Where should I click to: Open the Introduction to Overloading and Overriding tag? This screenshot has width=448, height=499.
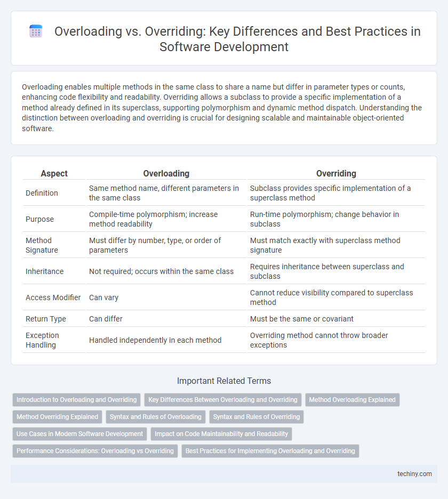click(x=76, y=400)
